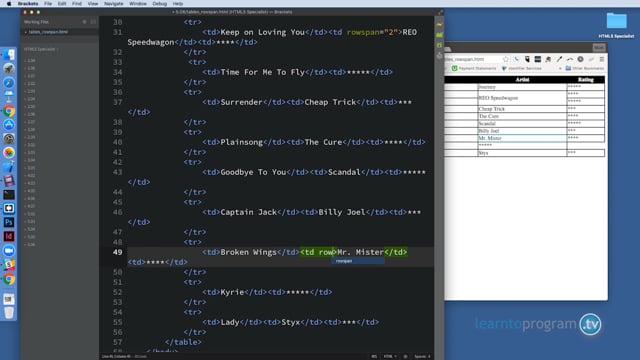Change Spaces indentation setting in status bar
The width and height of the screenshot is (640, 360).
422,356
